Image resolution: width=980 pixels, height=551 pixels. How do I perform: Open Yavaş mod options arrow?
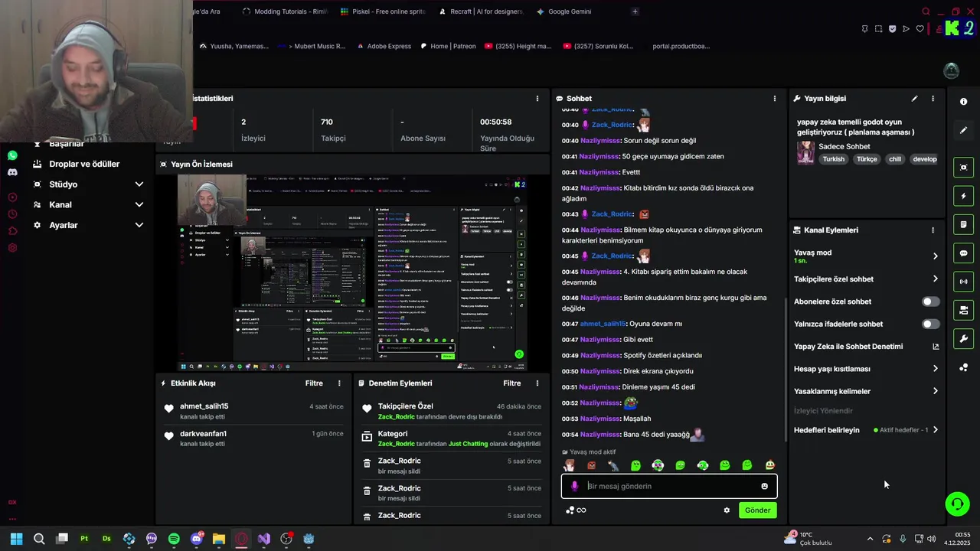click(935, 256)
